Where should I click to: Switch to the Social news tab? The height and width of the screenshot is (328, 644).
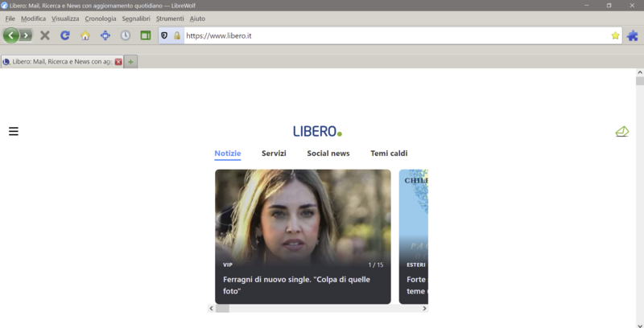pyautogui.click(x=328, y=154)
